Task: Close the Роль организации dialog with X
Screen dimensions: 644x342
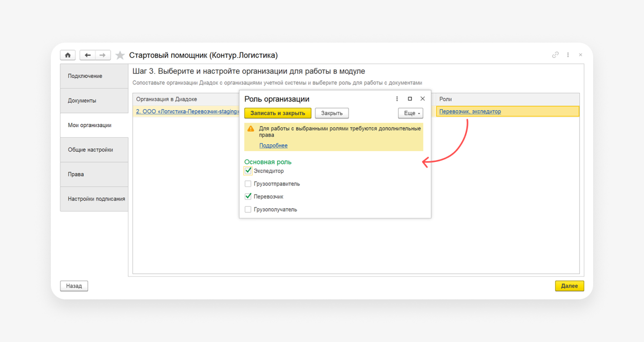Action: click(422, 99)
